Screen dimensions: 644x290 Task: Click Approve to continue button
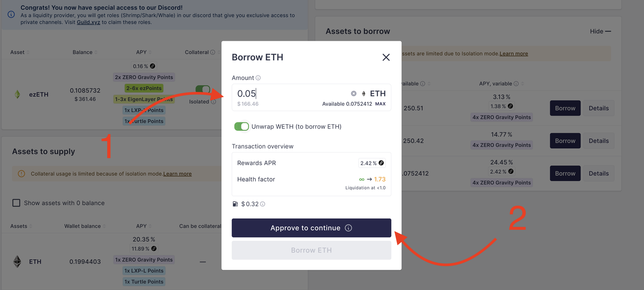tap(311, 228)
